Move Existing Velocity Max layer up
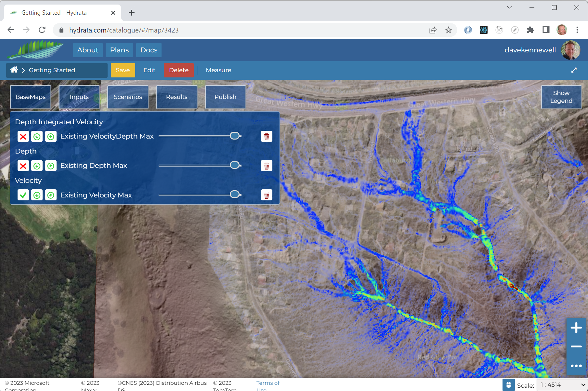 [51, 195]
